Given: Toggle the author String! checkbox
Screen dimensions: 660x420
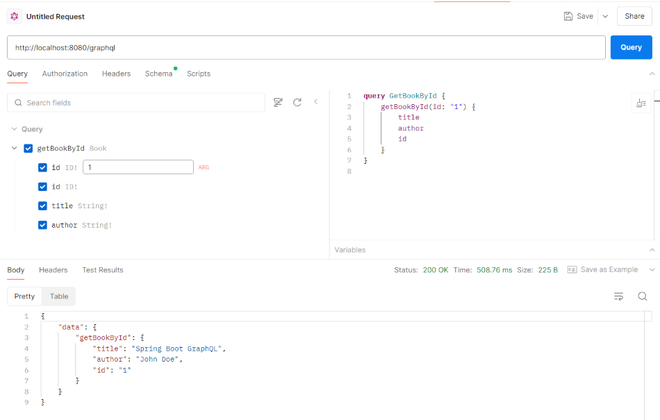Looking at the screenshot, I should (x=42, y=225).
